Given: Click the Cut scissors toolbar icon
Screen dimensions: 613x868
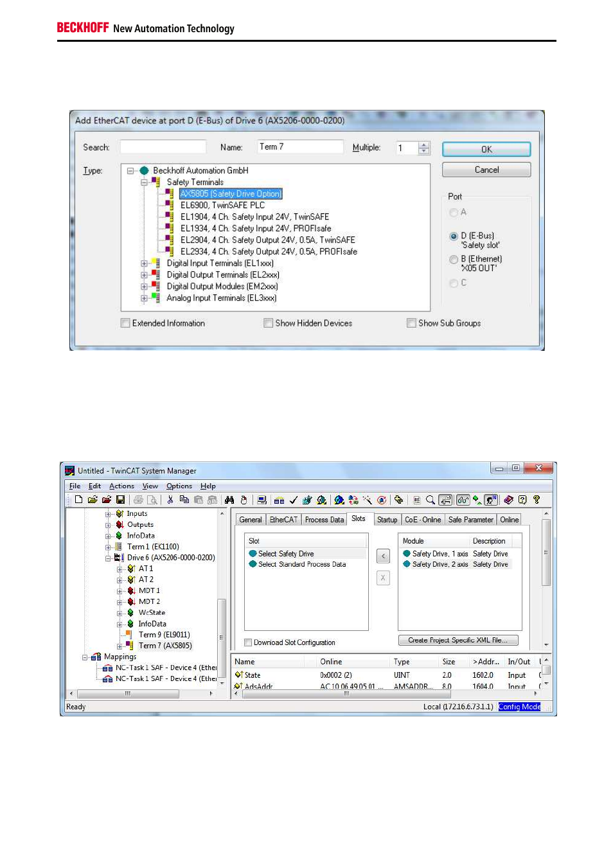Looking at the screenshot, I should [x=171, y=499].
